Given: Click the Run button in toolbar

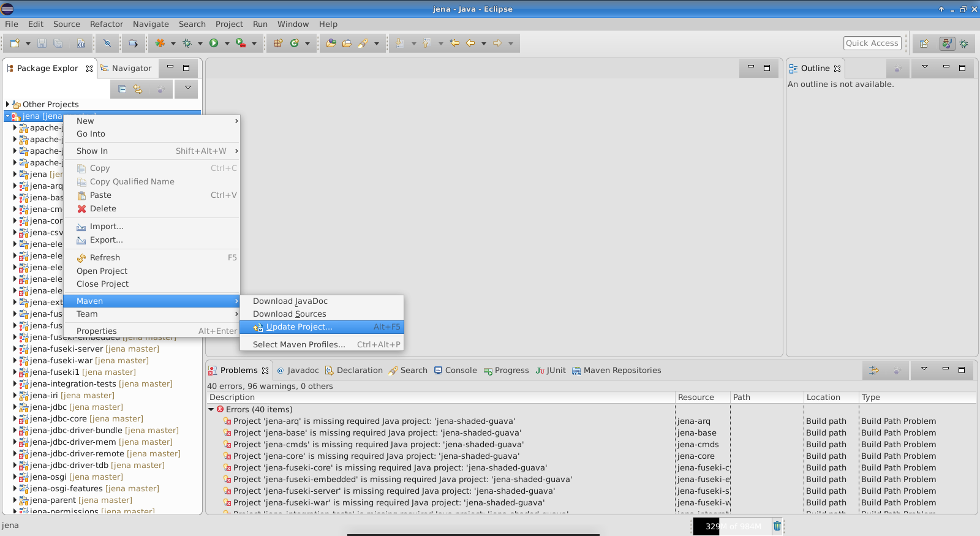Looking at the screenshot, I should tap(214, 43).
